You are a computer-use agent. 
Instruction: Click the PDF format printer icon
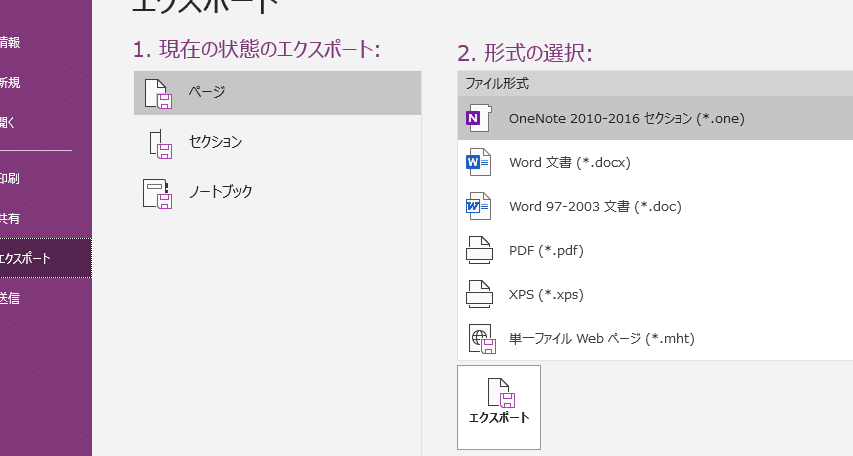click(480, 250)
